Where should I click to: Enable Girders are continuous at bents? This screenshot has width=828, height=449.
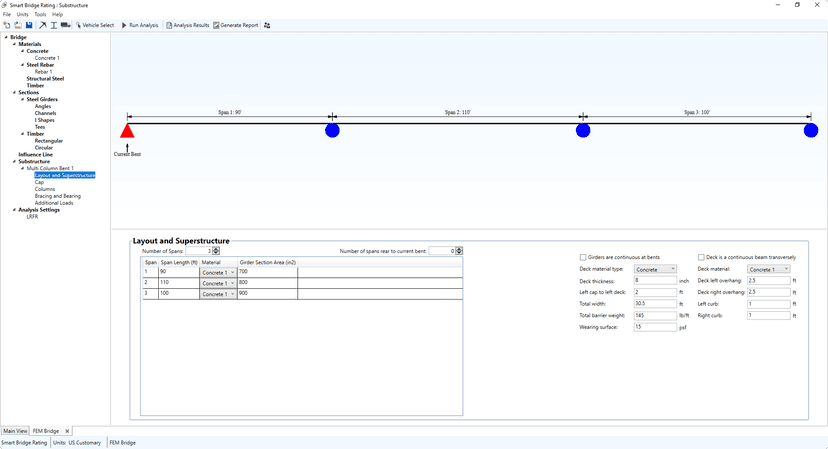point(583,257)
